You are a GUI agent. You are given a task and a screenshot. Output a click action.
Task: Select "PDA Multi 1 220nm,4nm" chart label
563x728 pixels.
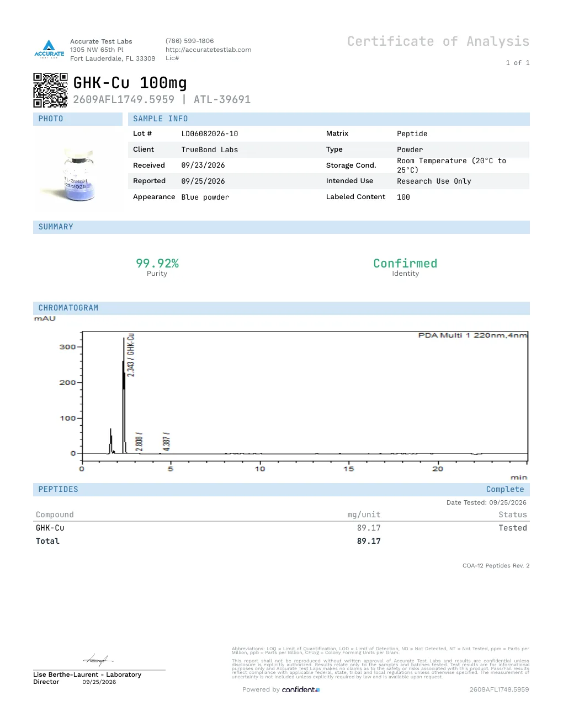(x=473, y=335)
